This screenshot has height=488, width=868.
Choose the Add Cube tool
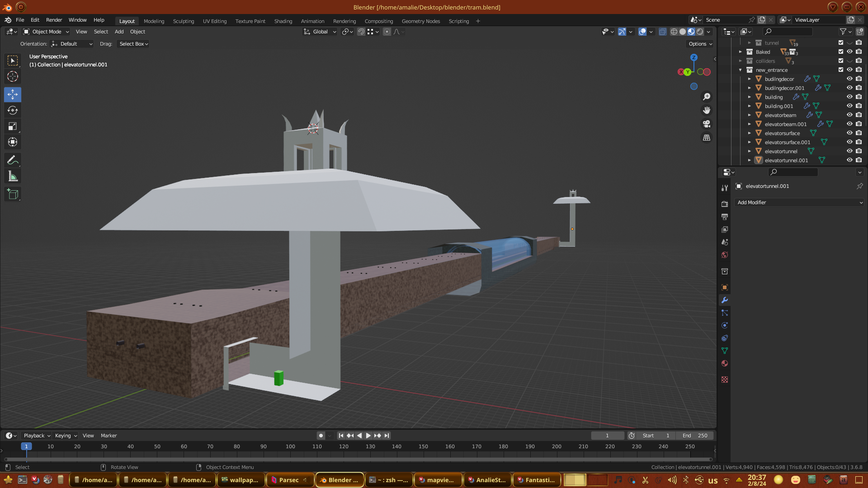click(x=13, y=194)
